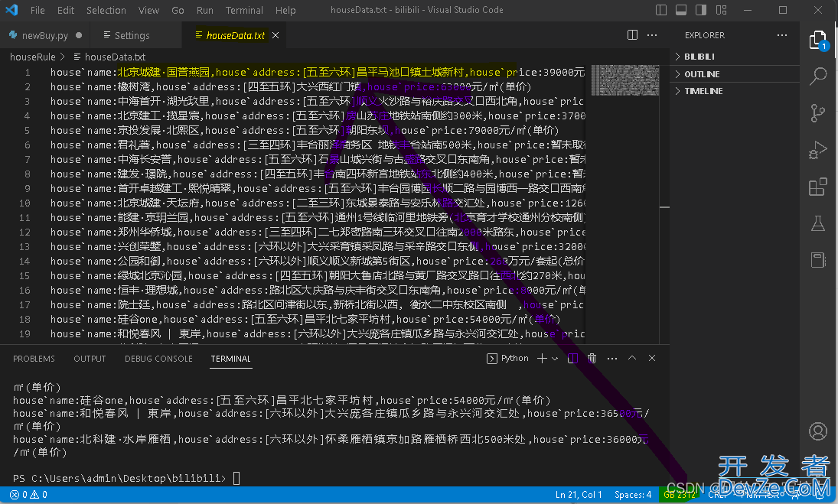Kill the terminal with trash icon
838x504 pixels.
coord(592,358)
